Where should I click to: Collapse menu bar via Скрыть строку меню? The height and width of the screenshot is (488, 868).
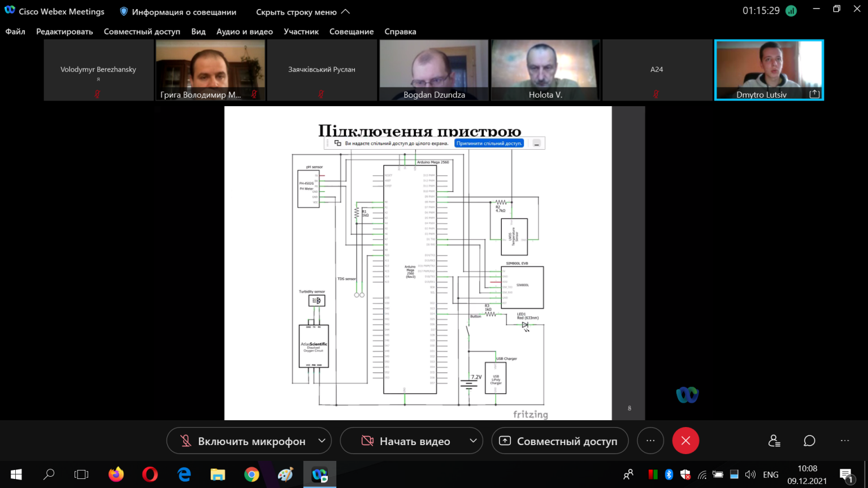click(x=303, y=12)
